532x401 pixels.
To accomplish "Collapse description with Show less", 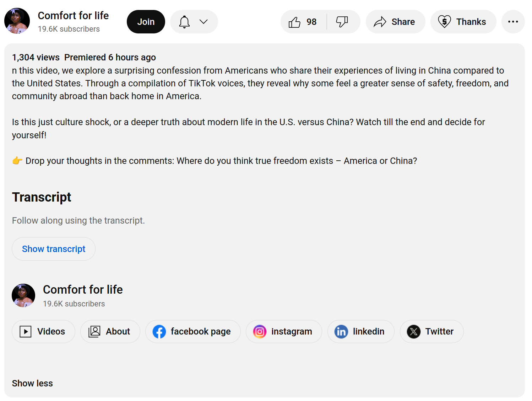I will [32, 383].
